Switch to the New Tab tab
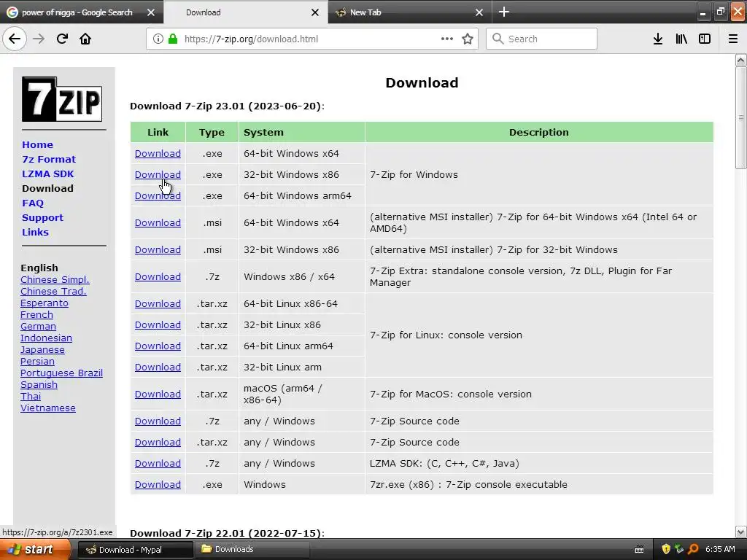747x560 pixels. (x=365, y=12)
